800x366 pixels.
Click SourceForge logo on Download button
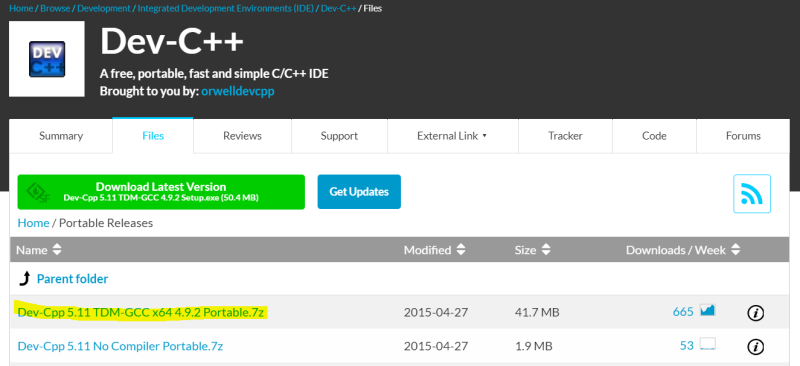[x=38, y=192]
